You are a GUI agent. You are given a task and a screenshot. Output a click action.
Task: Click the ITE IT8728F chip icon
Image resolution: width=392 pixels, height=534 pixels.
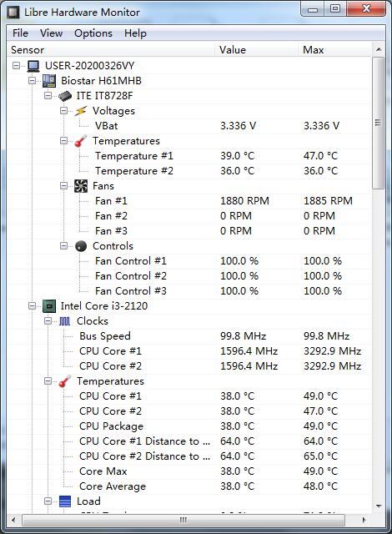point(65,96)
